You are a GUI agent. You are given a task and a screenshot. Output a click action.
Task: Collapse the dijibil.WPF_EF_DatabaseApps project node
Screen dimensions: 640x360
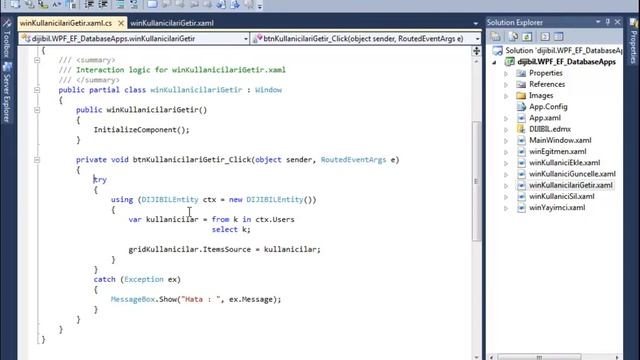494,62
